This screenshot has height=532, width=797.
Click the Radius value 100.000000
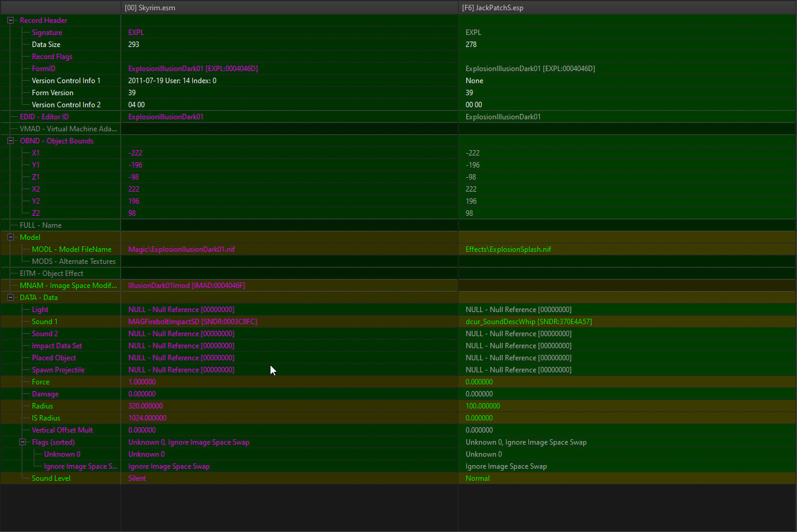point(483,406)
